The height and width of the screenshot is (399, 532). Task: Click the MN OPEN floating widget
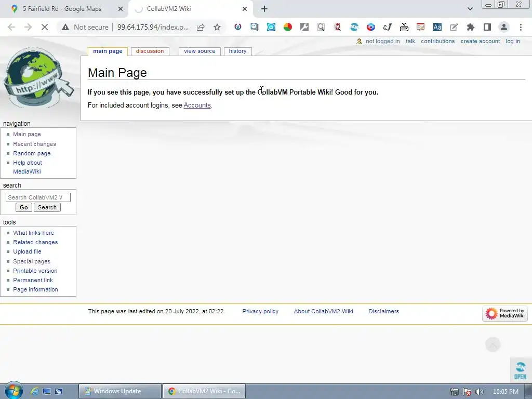pyautogui.click(x=520, y=370)
